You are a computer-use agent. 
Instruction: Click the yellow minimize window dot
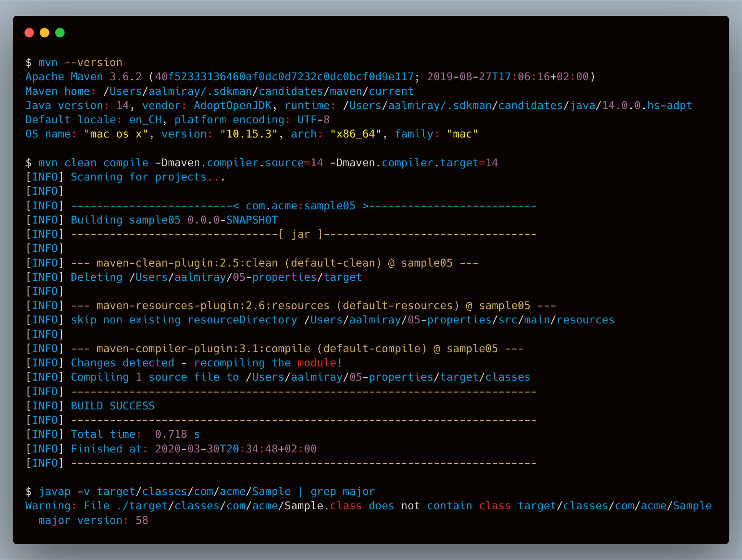point(45,33)
